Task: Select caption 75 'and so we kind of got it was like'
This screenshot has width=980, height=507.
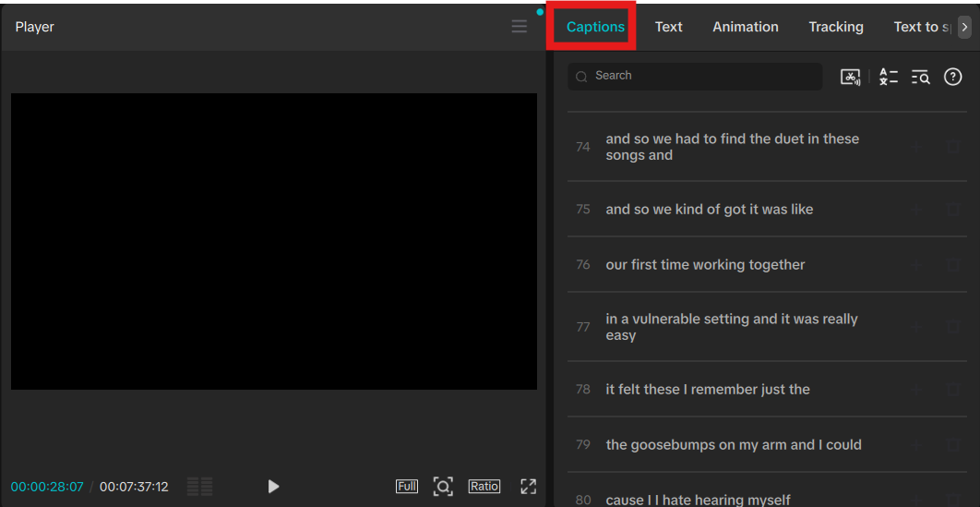Action: click(x=767, y=210)
